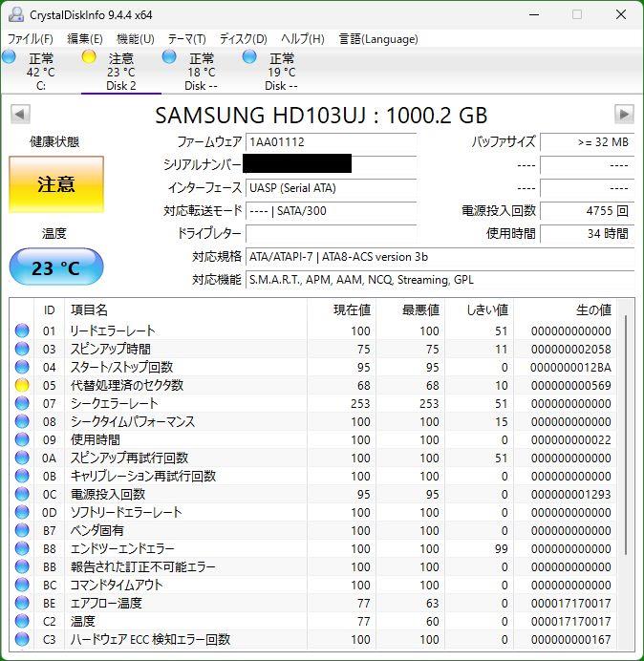Click the SAMSUNG HD103UJ model title
Screen dimensions: 644x661
tap(321, 115)
